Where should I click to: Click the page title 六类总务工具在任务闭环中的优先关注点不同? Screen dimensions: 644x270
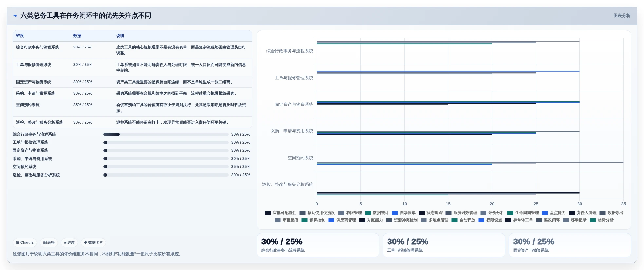point(85,16)
